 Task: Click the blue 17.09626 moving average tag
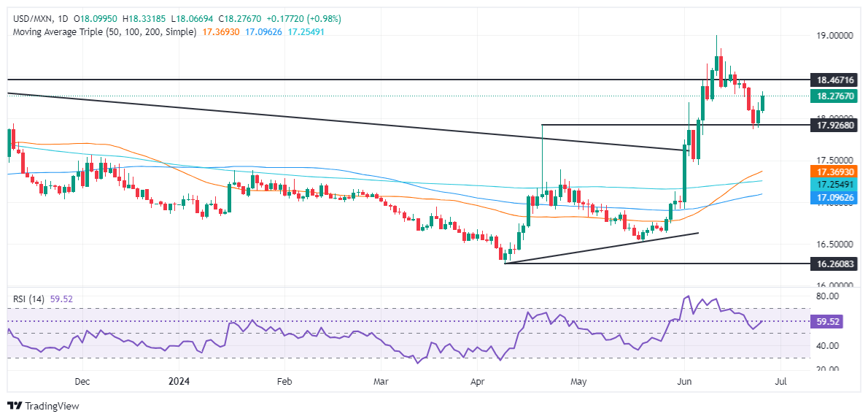[834, 196]
